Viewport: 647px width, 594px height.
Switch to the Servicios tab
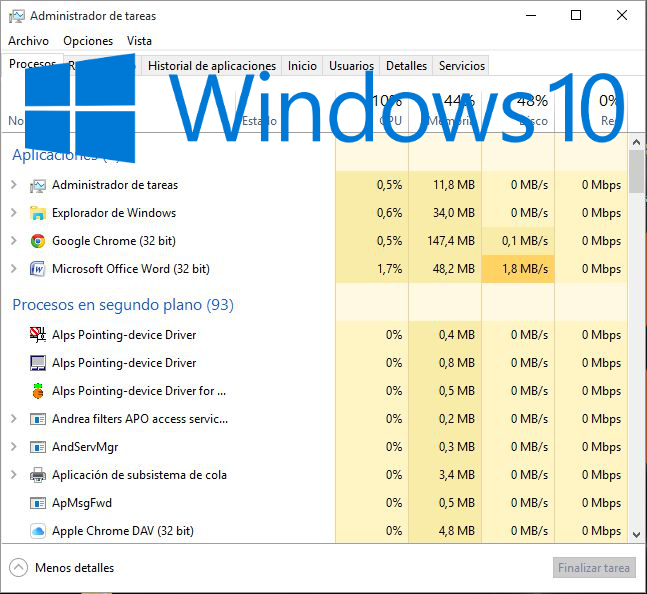click(461, 66)
